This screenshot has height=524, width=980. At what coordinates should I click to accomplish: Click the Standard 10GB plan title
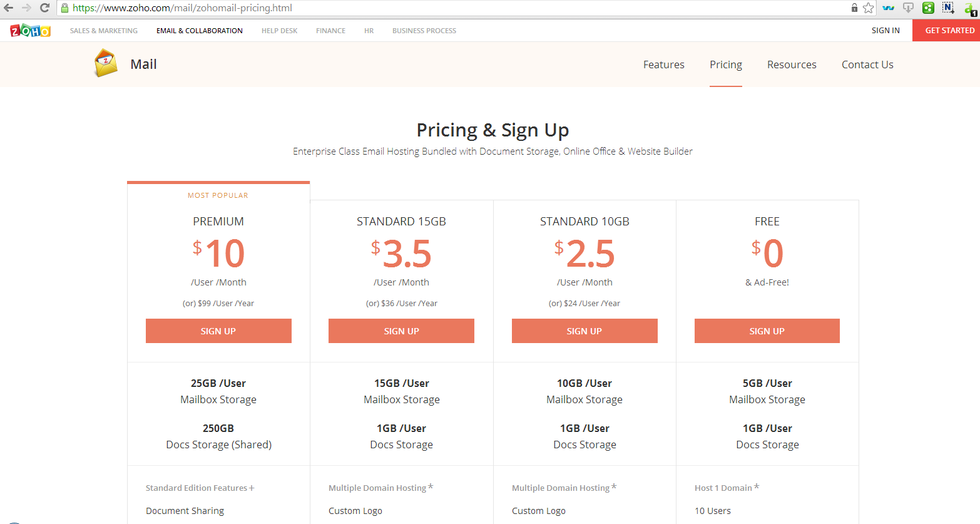[x=584, y=222]
